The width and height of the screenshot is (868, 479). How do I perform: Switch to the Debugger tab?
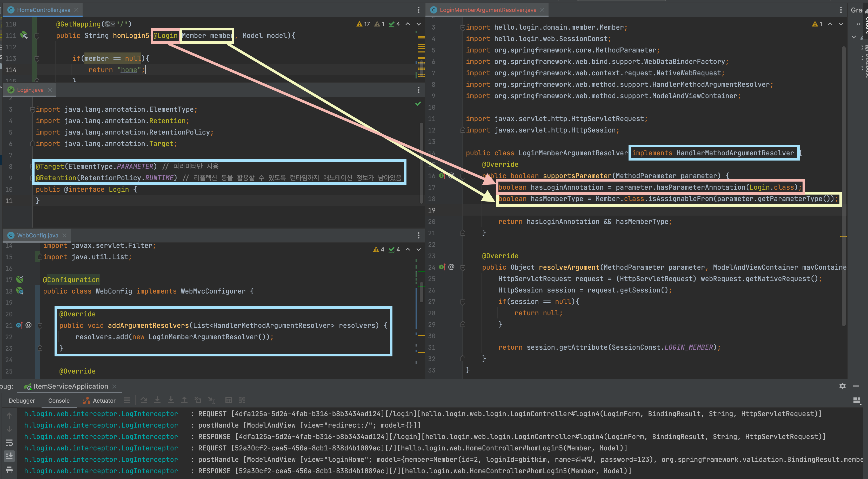click(22, 401)
